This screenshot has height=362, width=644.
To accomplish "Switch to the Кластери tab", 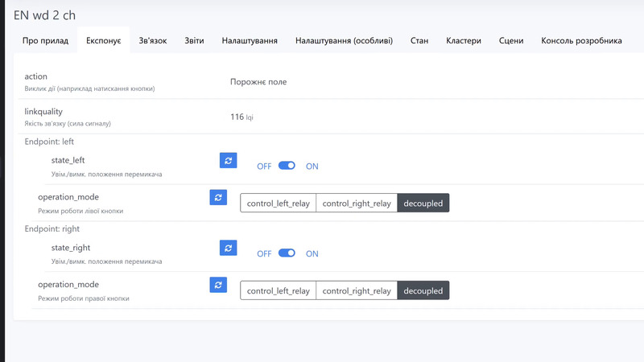I will [464, 40].
